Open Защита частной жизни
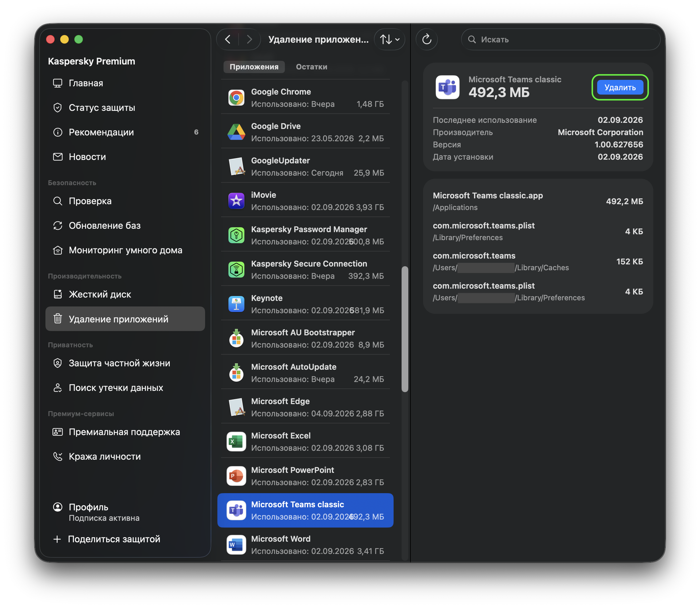700x608 pixels. pos(125,363)
